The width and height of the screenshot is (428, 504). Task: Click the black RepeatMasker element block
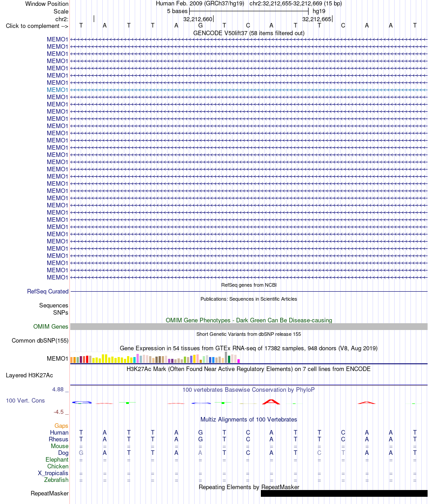point(344,493)
